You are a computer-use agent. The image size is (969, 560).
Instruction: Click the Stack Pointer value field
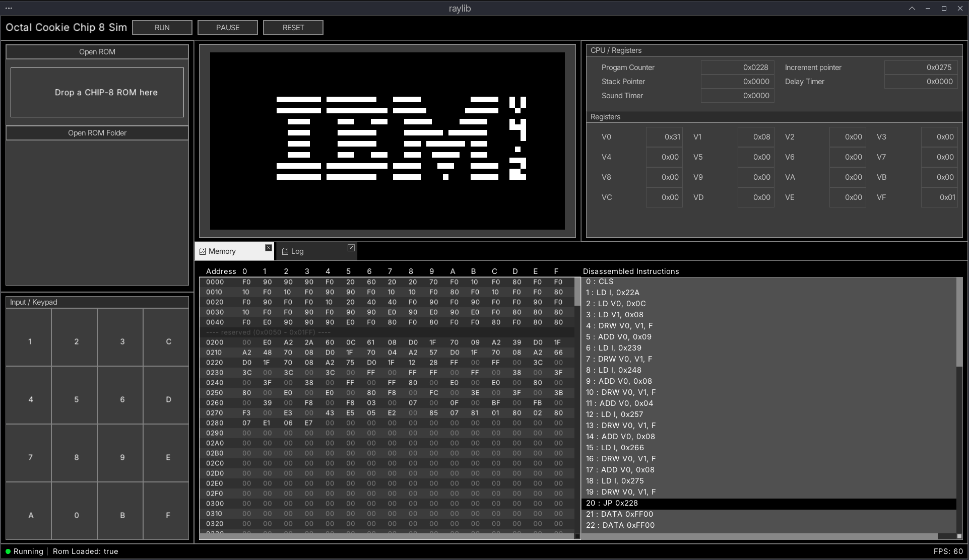[737, 82]
